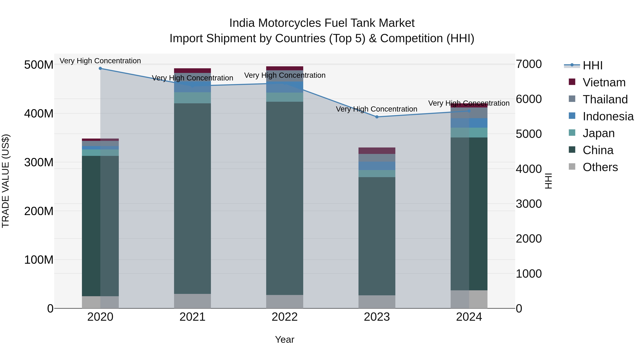Click the 2021 x-axis label

point(192,317)
